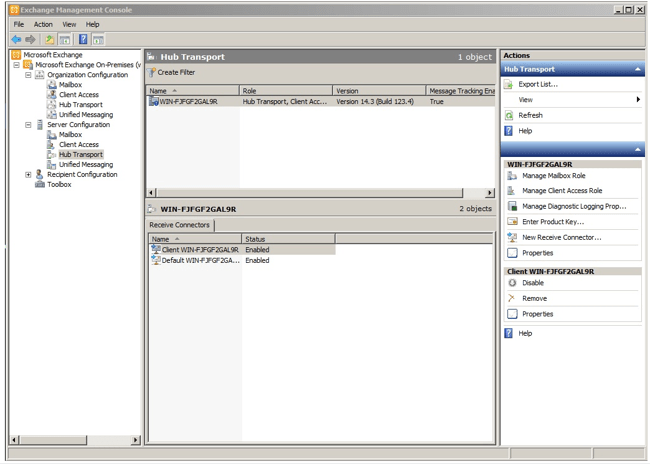Click Message Tracking Enabled column header
The height and width of the screenshot is (464, 650).
(461, 91)
